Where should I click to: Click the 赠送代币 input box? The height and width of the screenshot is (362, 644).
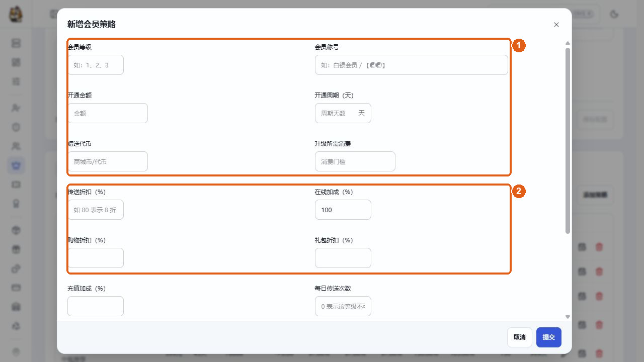click(108, 161)
